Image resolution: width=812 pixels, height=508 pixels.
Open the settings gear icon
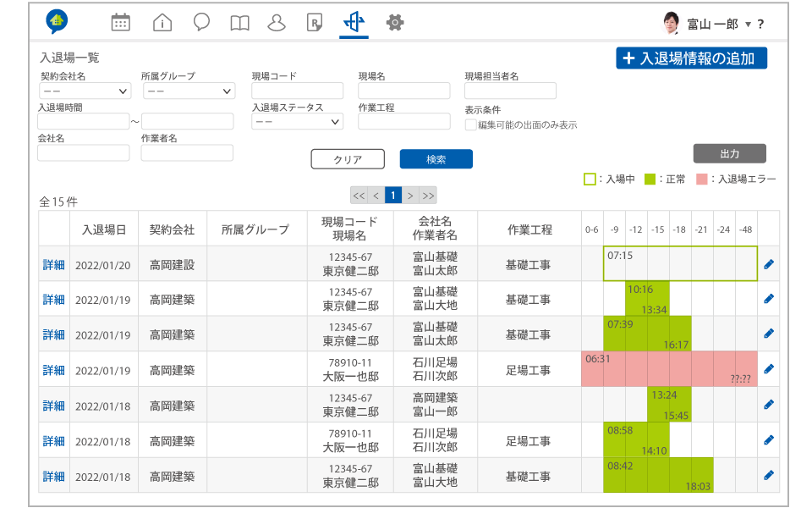tap(394, 22)
